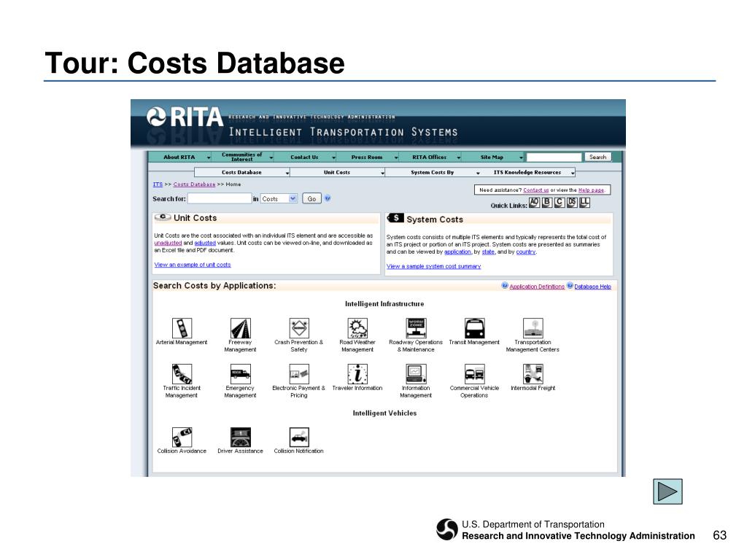Open the System Costs By menu
The width and height of the screenshot is (747, 560).
pyautogui.click(x=433, y=172)
